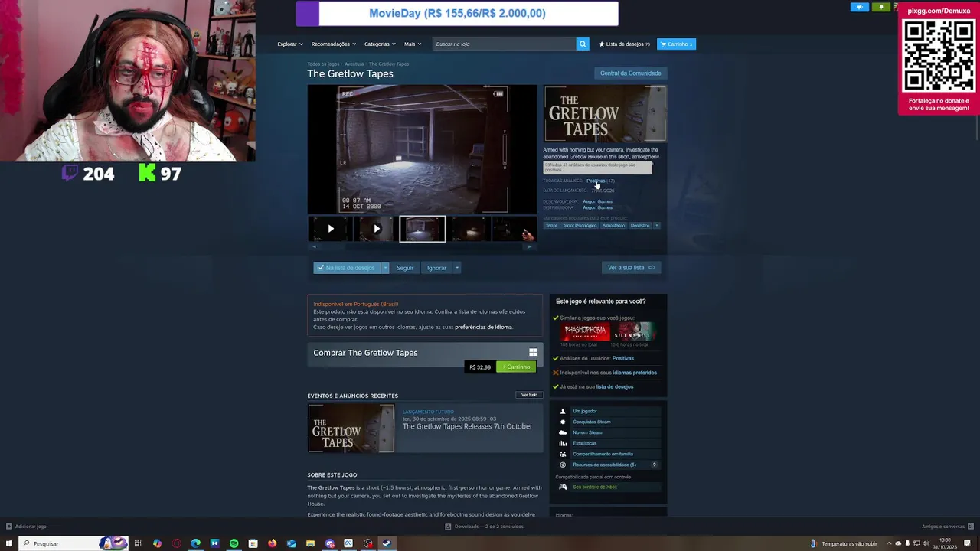Click Positivas link in relevance panel

coord(622,358)
